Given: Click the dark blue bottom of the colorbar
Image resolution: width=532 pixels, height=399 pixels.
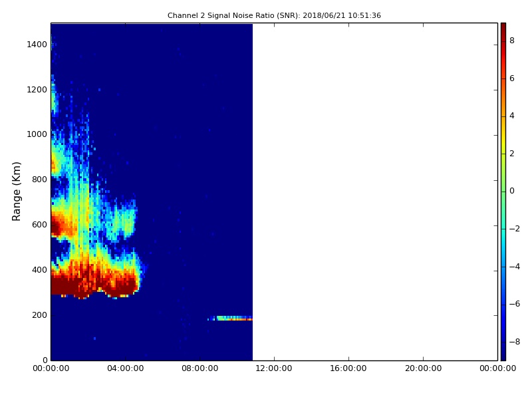Looking at the screenshot, I should (x=503, y=354).
